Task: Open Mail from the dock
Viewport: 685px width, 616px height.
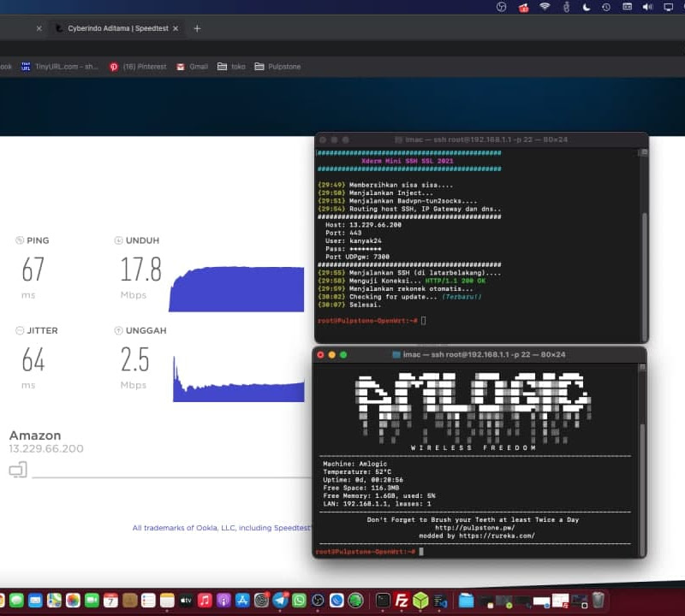Action: click(x=35, y=601)
